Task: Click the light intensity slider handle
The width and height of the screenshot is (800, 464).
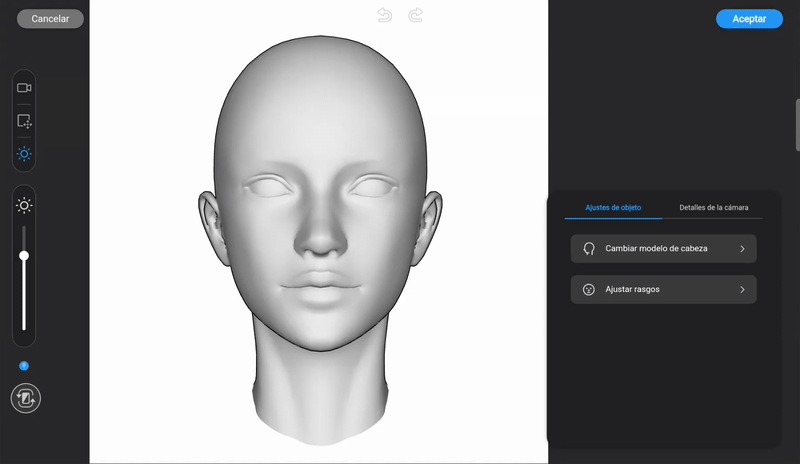Action: tap(24, 256)
